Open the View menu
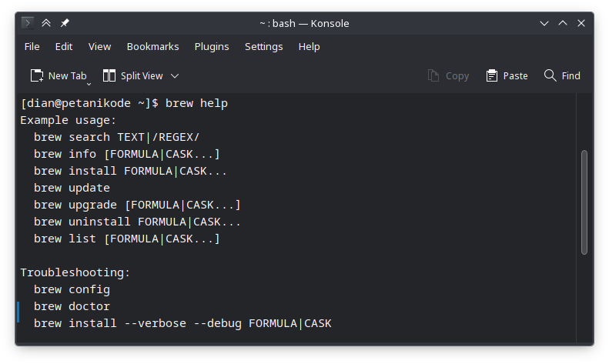 pos(99,46)
